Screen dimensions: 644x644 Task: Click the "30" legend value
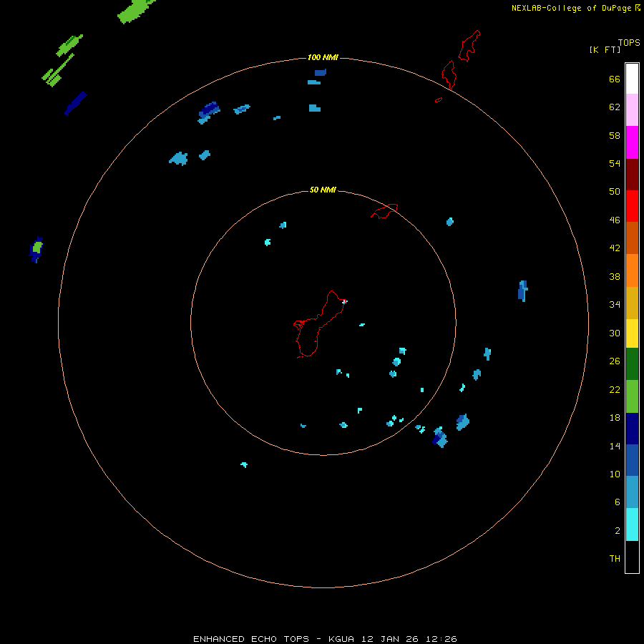615,333
